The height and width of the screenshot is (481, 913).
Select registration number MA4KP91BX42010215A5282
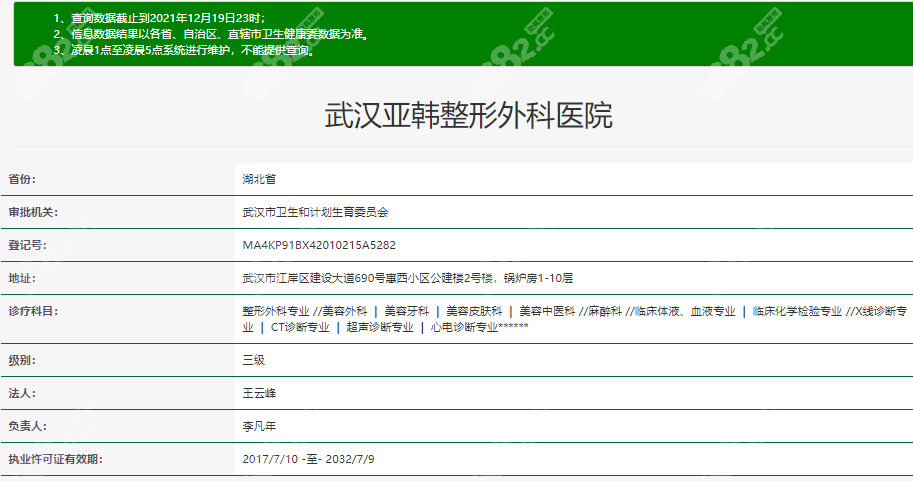[319, 245]
